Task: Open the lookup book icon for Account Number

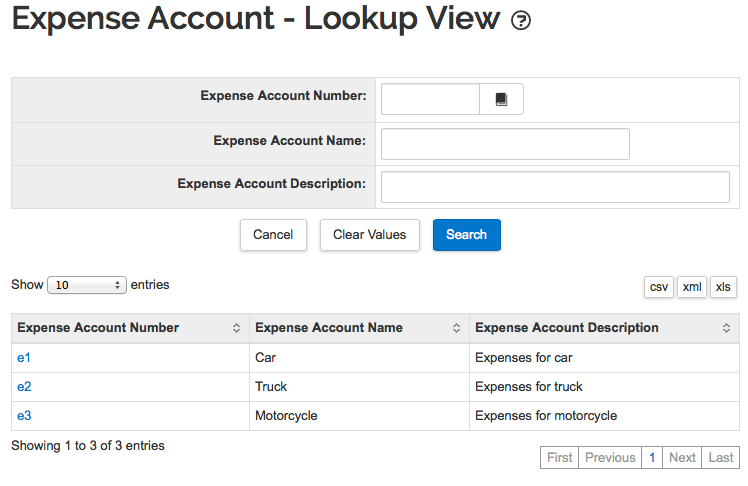Action: coord(501,99)
